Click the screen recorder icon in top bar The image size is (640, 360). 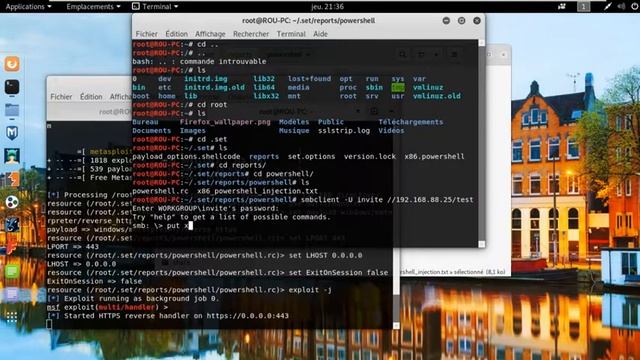click(x=562, y=7)
